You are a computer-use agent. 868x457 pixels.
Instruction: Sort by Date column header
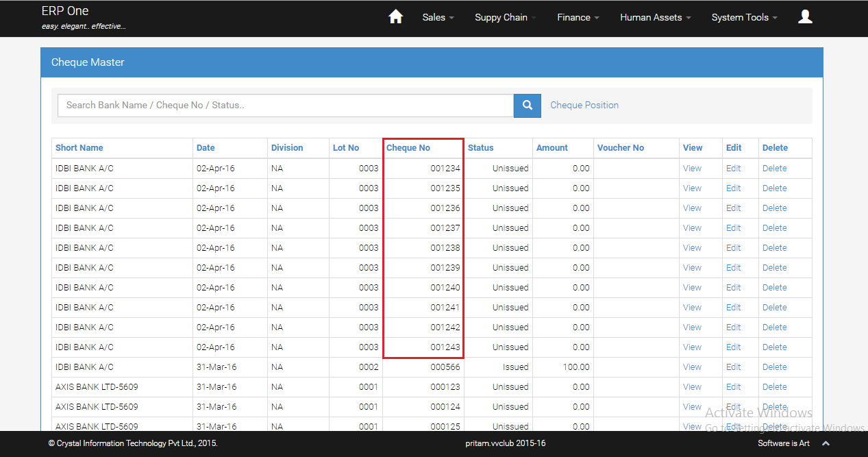(x=206, y=148)
